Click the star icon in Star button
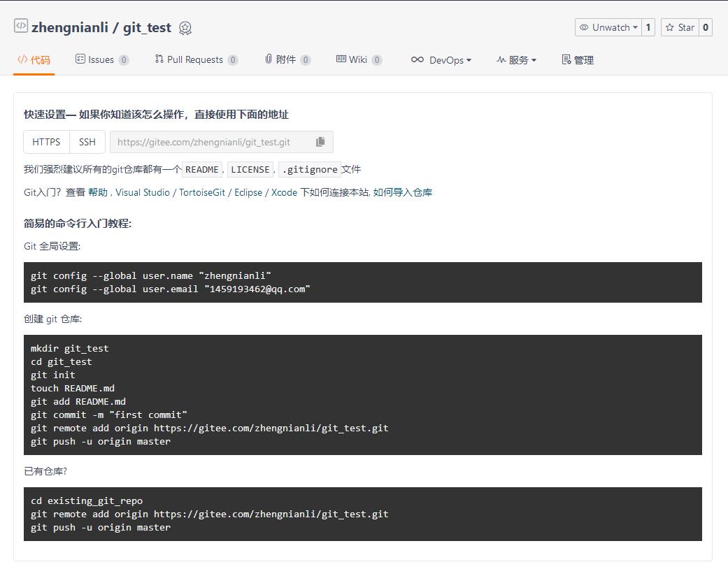 point(669,27)
